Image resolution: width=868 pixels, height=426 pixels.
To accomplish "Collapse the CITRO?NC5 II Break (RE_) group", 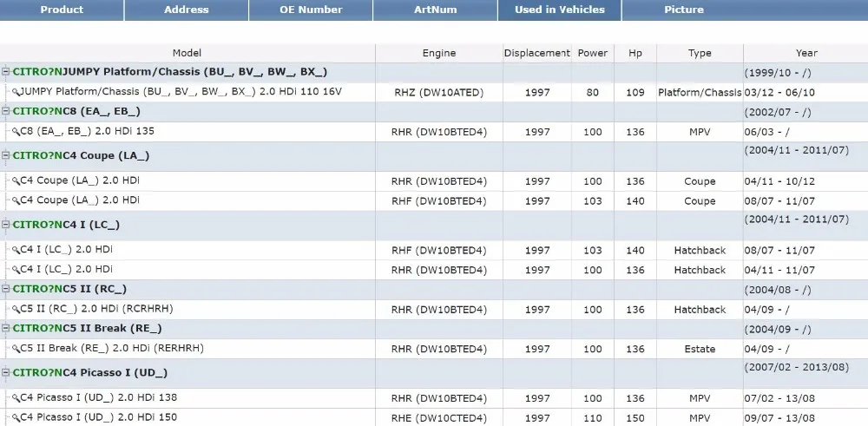I will click(x=5, y=328).
